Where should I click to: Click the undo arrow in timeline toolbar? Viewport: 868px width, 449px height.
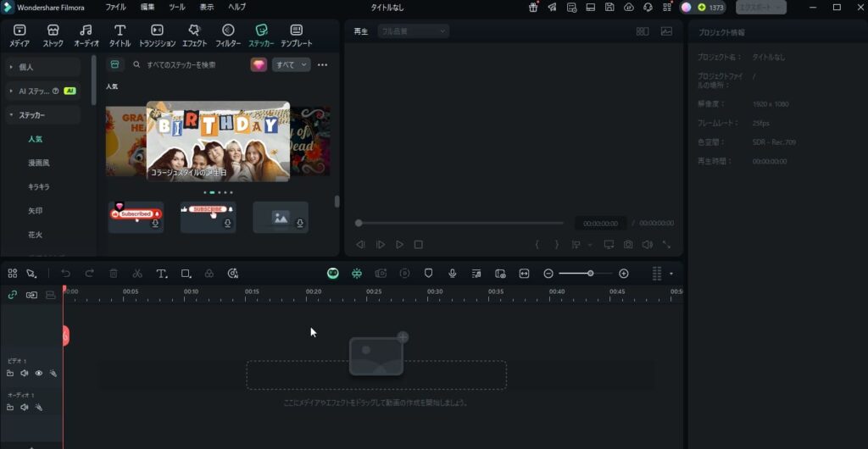pyautogui.click(x=66, y=273)
